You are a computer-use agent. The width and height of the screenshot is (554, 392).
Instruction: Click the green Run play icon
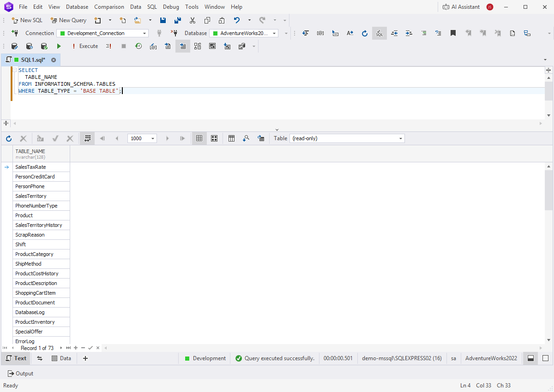point(59,46)
